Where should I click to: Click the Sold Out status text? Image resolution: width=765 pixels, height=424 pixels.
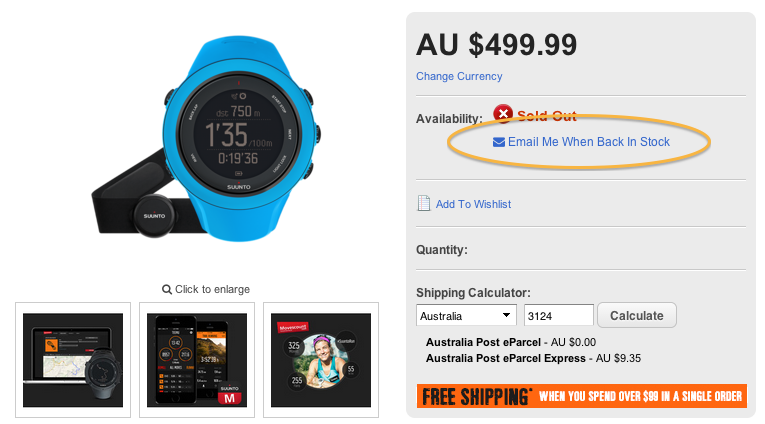[x=547, y=116]
